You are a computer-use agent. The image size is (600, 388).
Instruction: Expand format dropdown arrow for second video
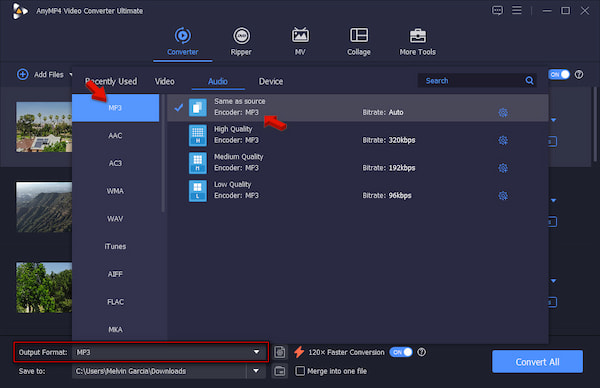click(x=553, y=201)
